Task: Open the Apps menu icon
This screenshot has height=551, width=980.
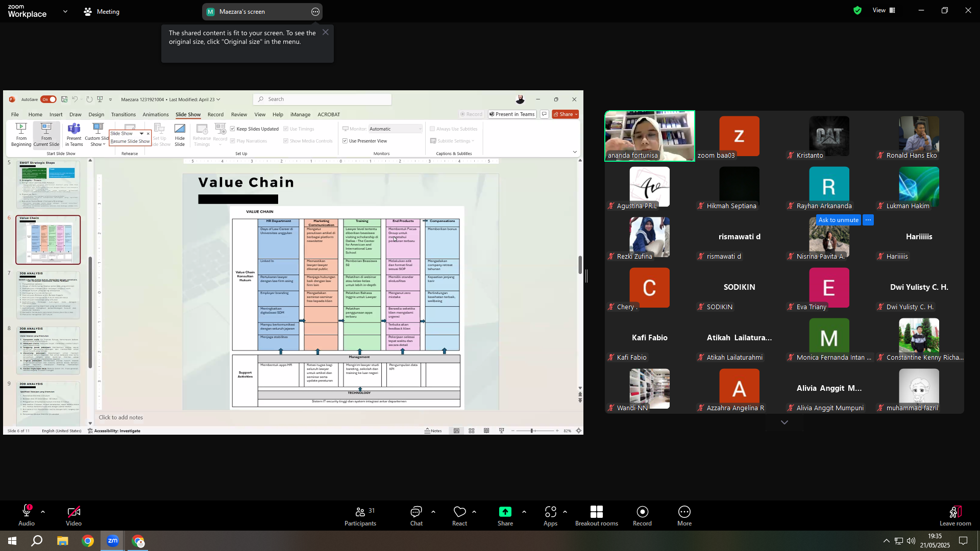Action: pyautogui.click(x=550, y=512)
